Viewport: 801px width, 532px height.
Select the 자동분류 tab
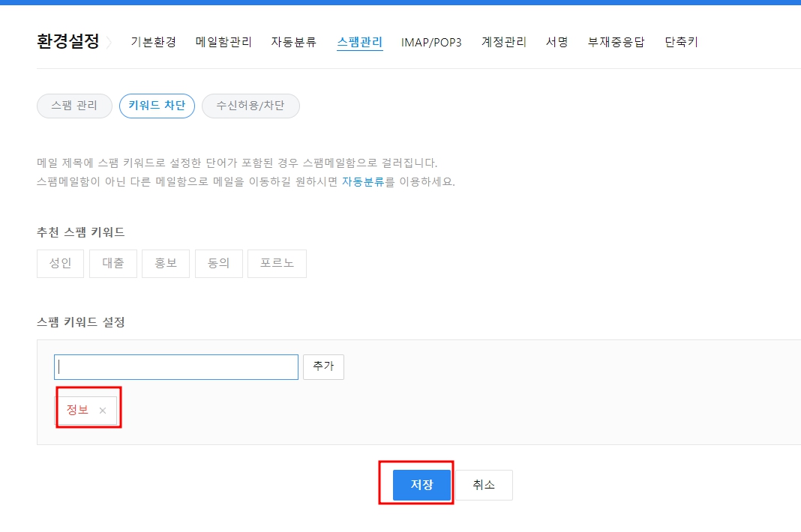292,42
